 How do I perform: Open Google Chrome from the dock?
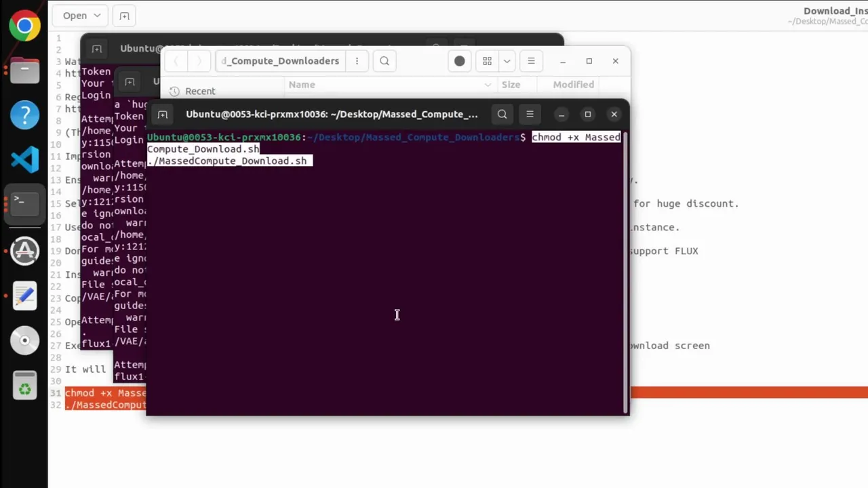click(24, 26)
